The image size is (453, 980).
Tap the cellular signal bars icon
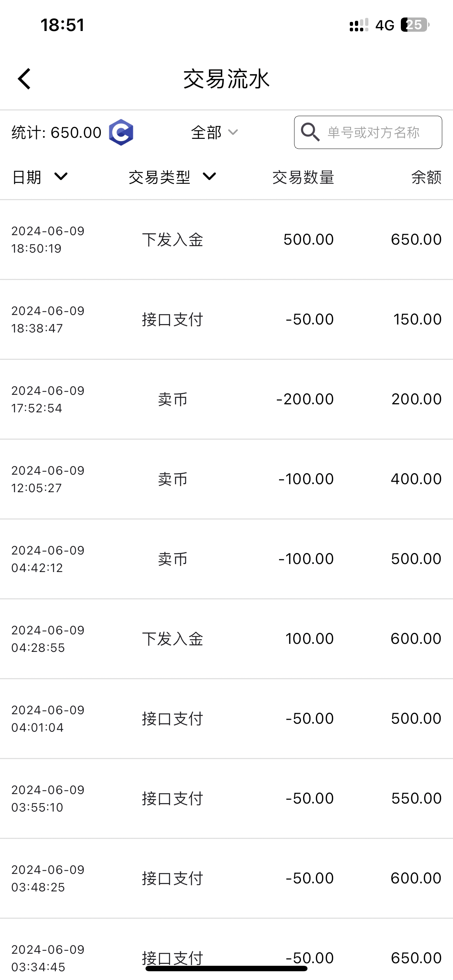[x=359, y=25]
